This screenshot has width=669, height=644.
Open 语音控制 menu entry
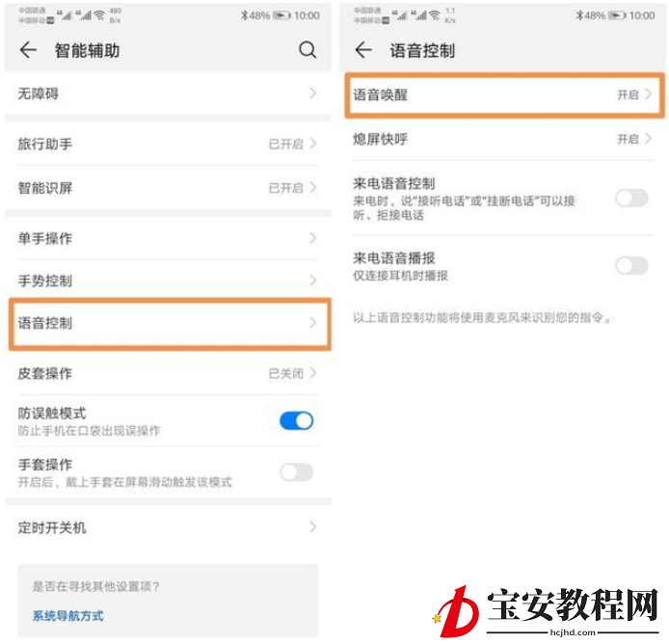pyautogui.click(x=170, y=324)
